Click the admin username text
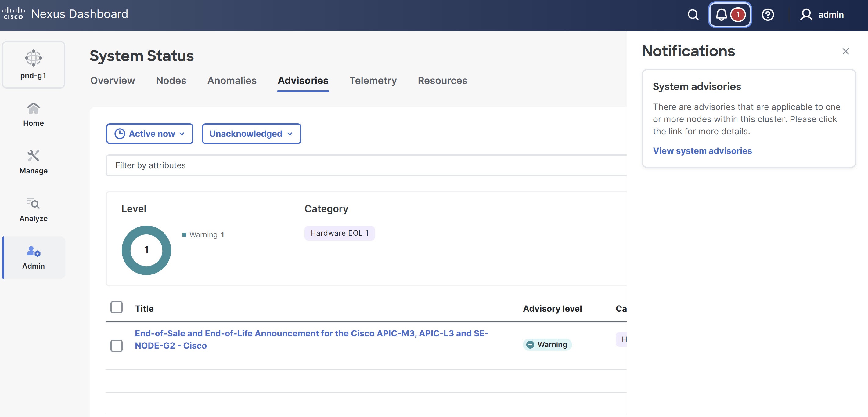 831,14
